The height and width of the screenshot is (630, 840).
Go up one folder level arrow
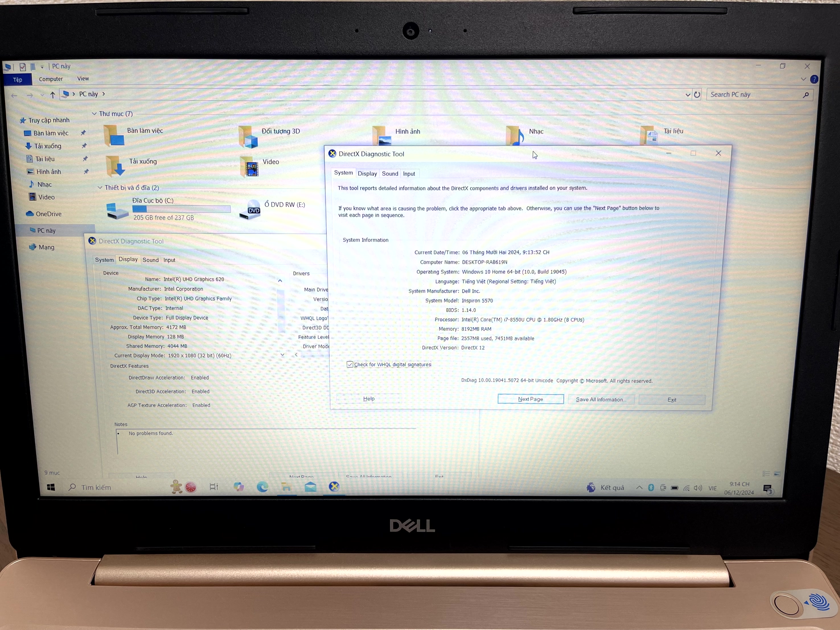pyautogui.click(x=52, y=95)
